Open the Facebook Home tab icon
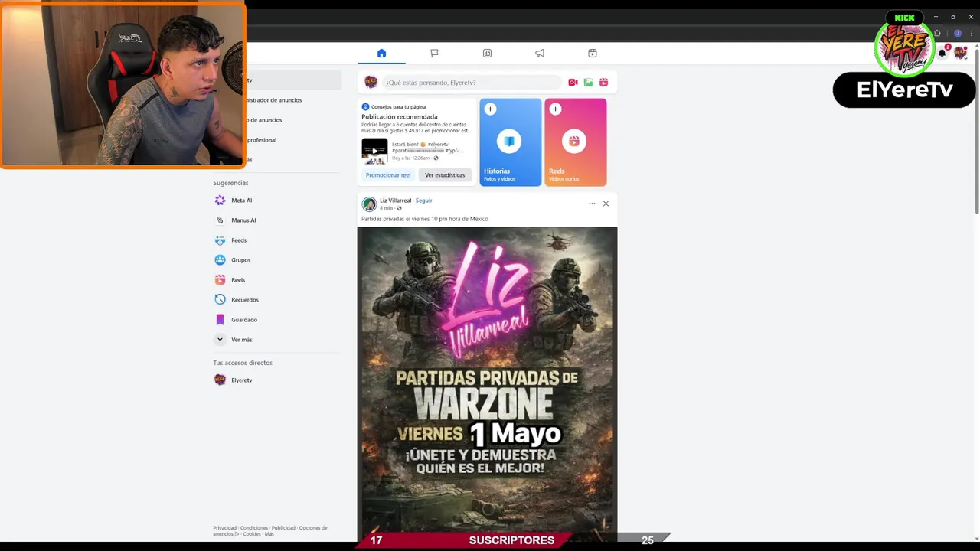Image resolution: width=980 pixels, height=551 pixels. pos(381,53)
